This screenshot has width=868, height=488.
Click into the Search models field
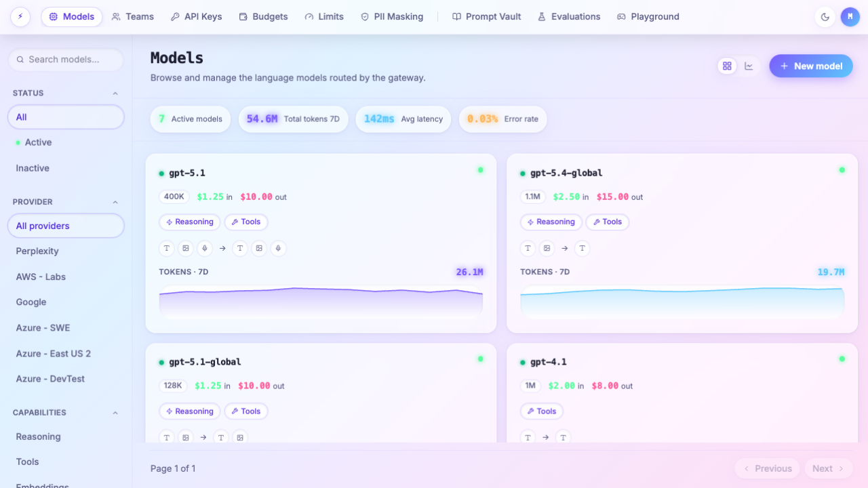(x=66, y=60)
